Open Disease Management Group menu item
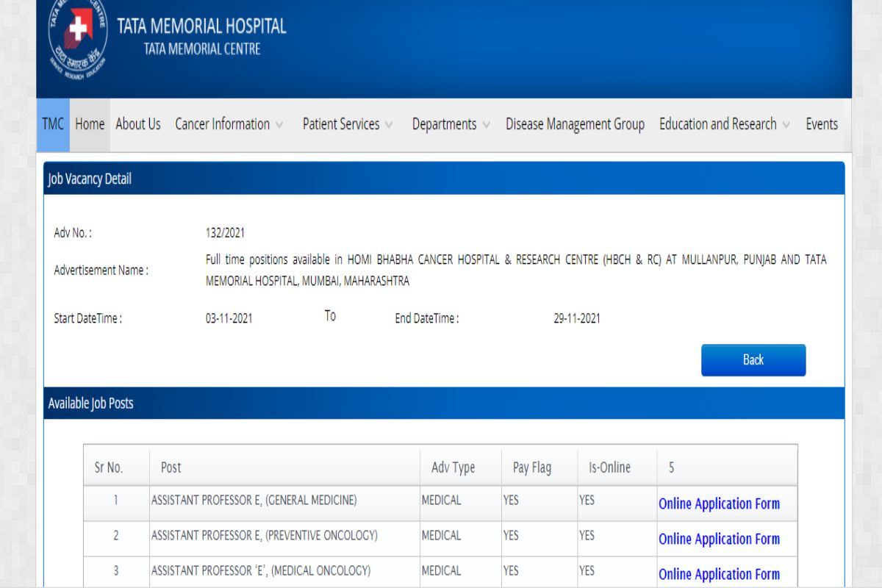The height and width of the screenshot is (588, 882). coord(575,124)
